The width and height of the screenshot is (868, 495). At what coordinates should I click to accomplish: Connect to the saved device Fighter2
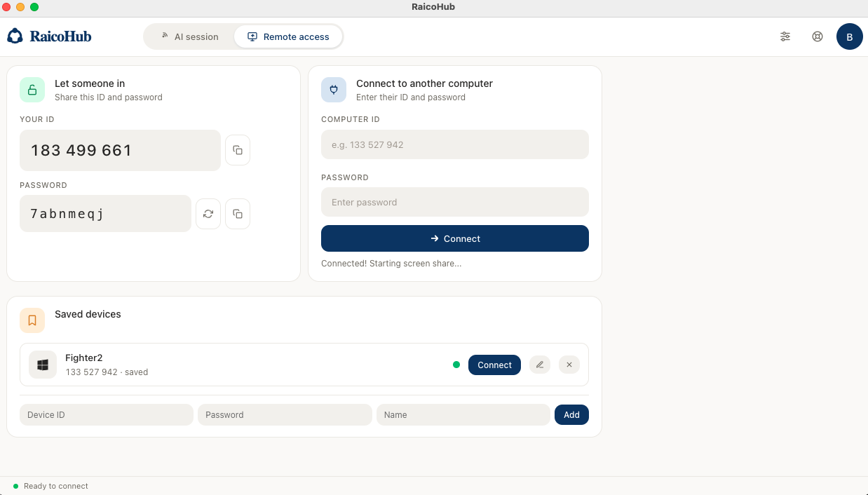click(494, 365)
